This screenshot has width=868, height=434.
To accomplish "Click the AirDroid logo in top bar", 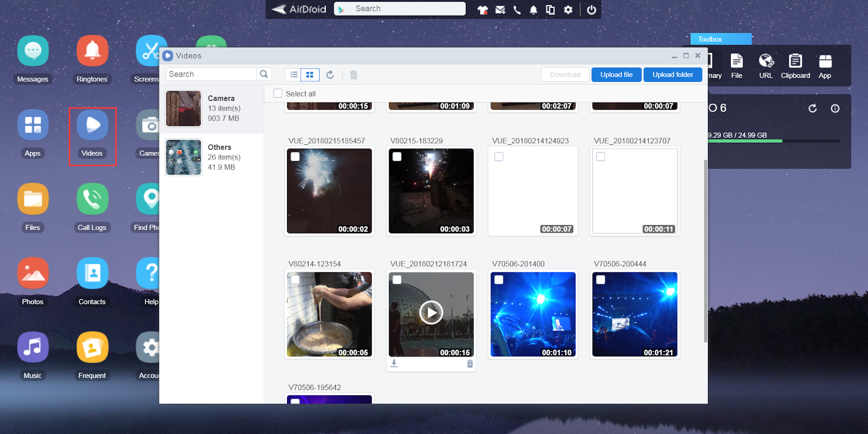I will click(299, 9).
